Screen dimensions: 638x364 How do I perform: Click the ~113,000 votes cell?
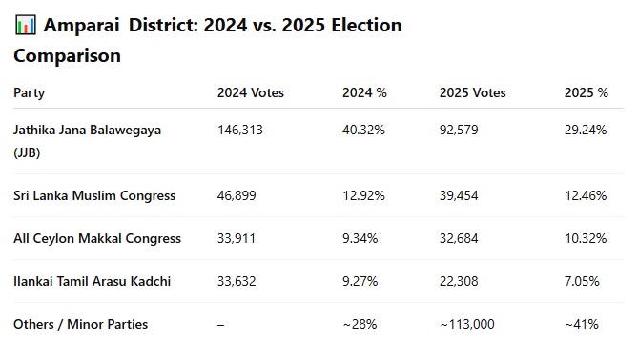point(466,324)
